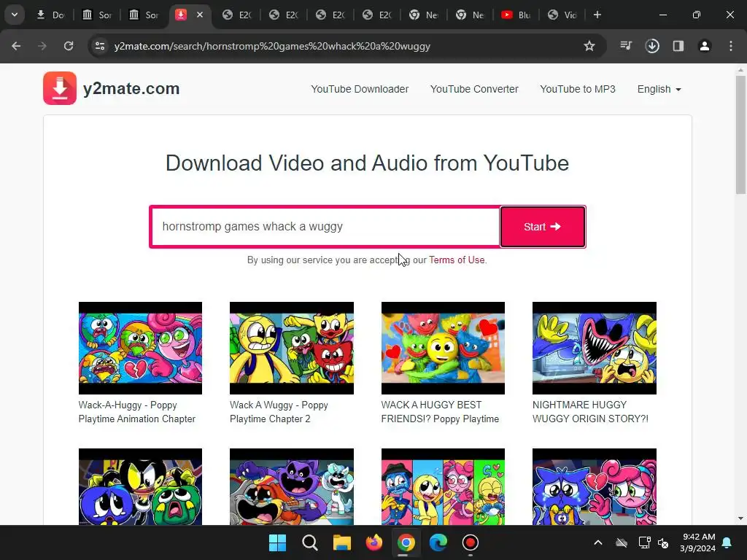747x560 pixels.
Task: Switch to the first 'E2C' tab
Action: (237, 15)
